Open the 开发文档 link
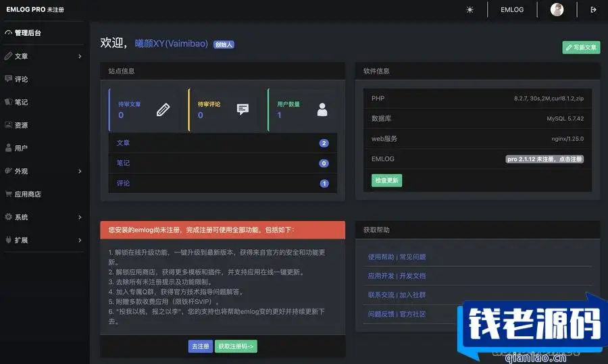This screenshot has height=364, width=608. tap(413, 276)
